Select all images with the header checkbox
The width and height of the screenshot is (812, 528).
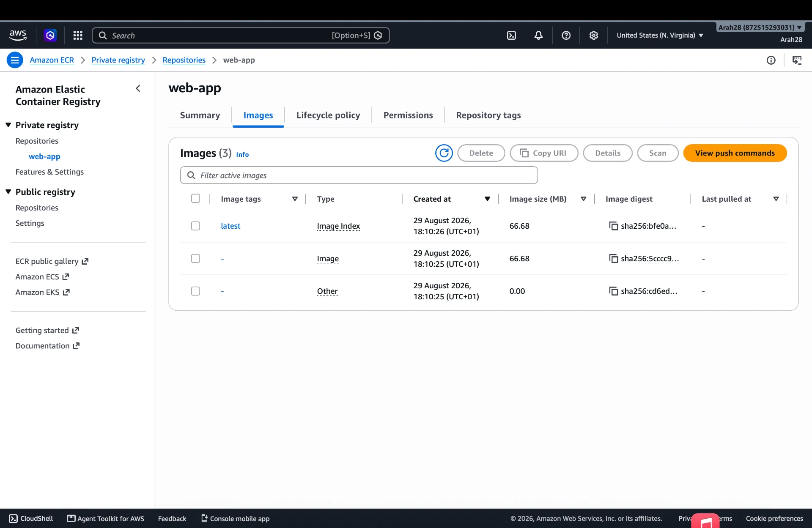195,199
